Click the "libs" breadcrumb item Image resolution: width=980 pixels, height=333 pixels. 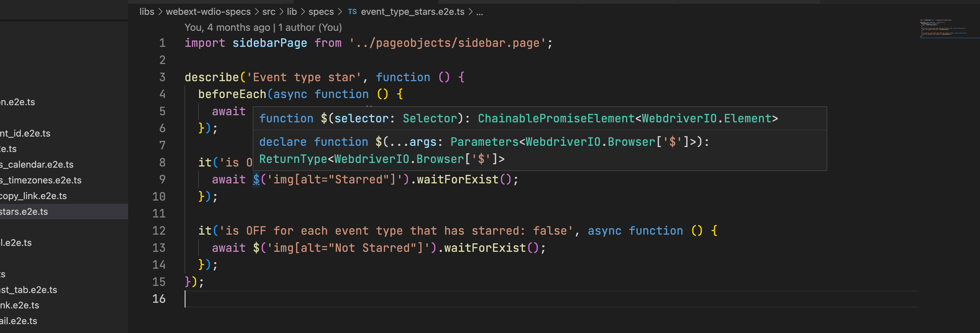pyautogui.click(x=147, y=11)
